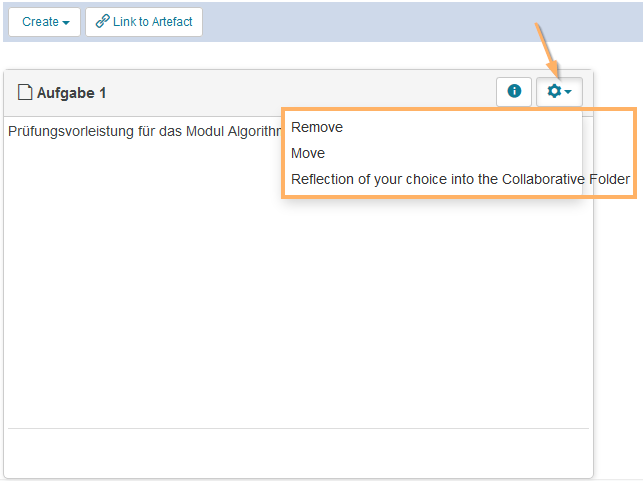Click the info icon button on Aufgabe 1

pos(514,92)
